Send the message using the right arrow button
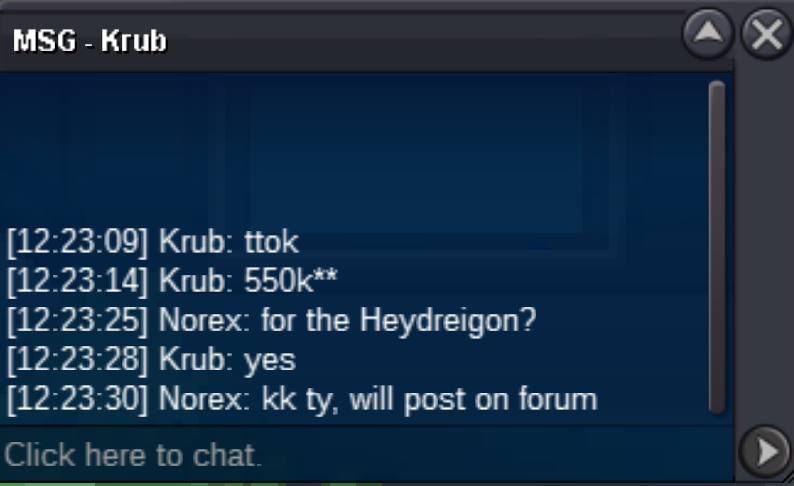 (x=765, y=451)
